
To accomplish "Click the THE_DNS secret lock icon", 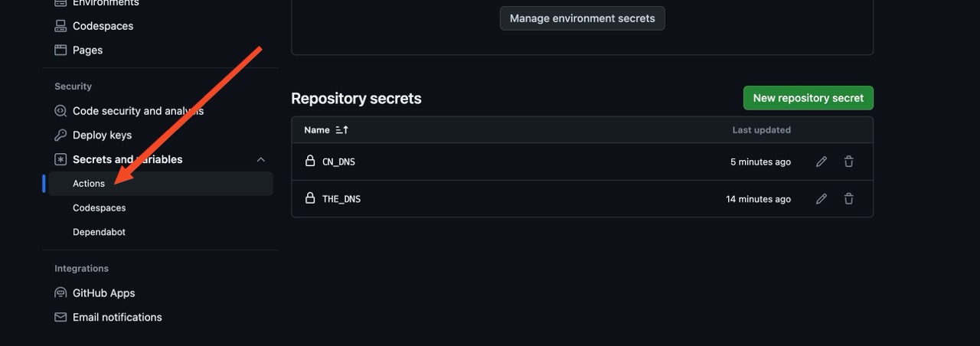I will pyautogui.click(x=310, y=198).
